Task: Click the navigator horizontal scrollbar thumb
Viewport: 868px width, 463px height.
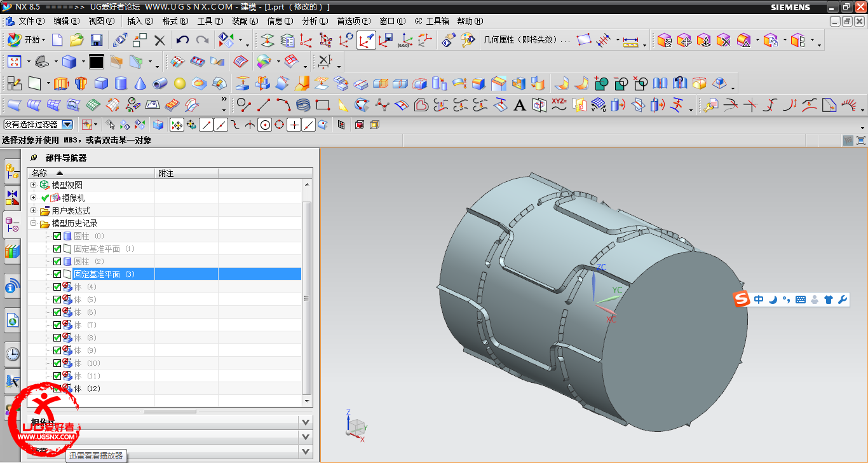Action: 170,411
